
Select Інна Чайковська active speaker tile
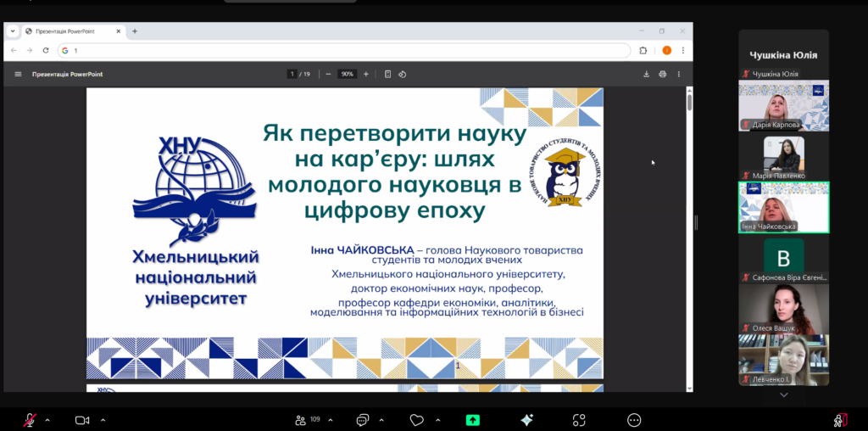[784, 207]
